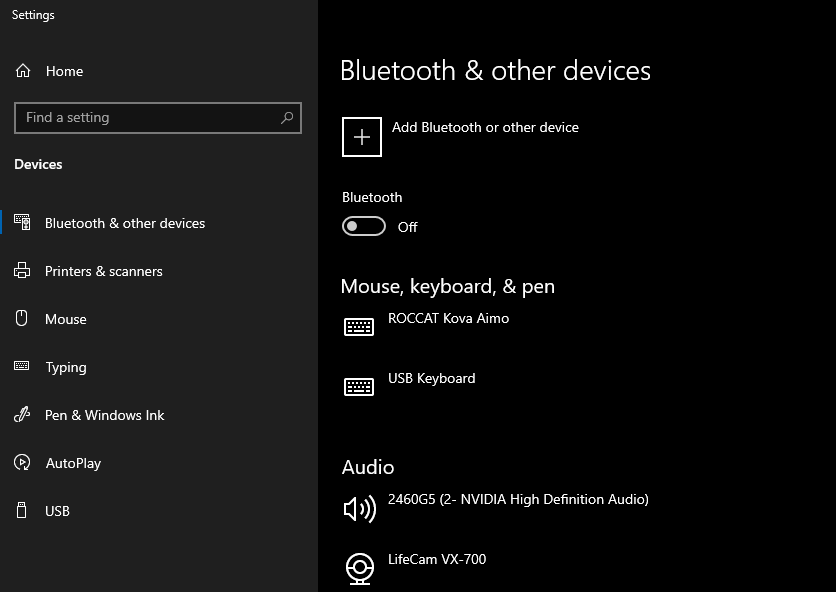836x592 pixels.
Task: Click Add Bluetooth or other device
Action: coord(483,127)
